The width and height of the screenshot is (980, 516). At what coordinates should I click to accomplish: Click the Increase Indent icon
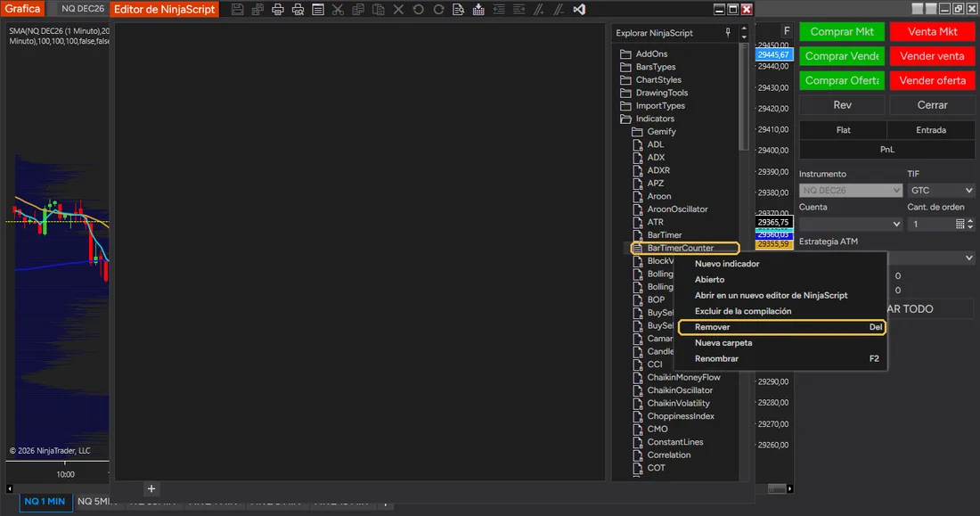(519, 10)
